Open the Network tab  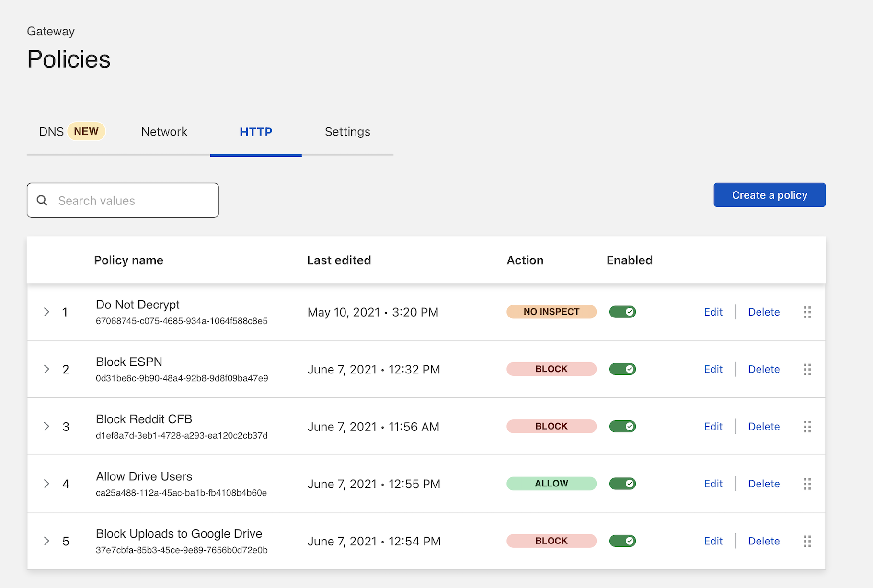164,132
